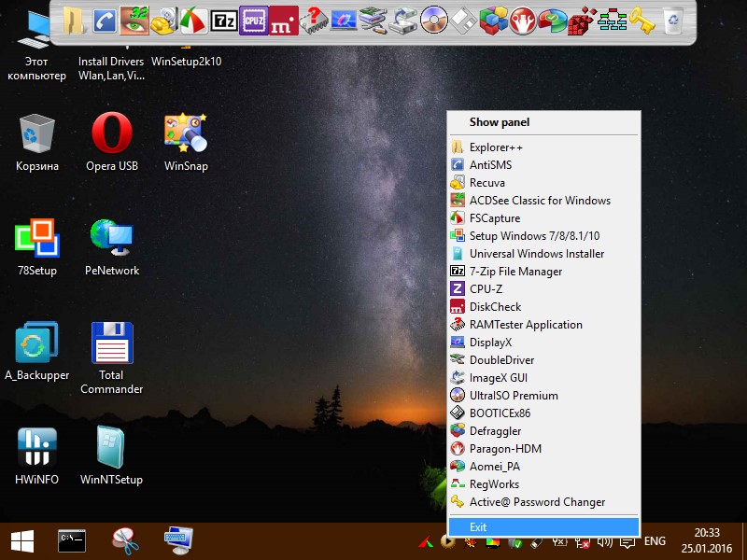Open the volume speaker tray icon
Image resolution: width=747 pixels, height=560 pixels.
605,542
